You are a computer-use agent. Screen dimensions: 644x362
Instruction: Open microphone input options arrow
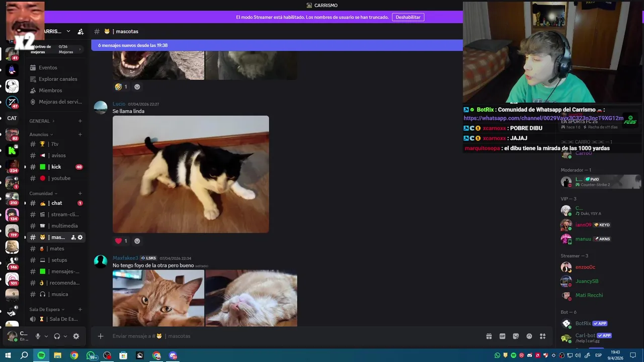click(x=46, y=336)
